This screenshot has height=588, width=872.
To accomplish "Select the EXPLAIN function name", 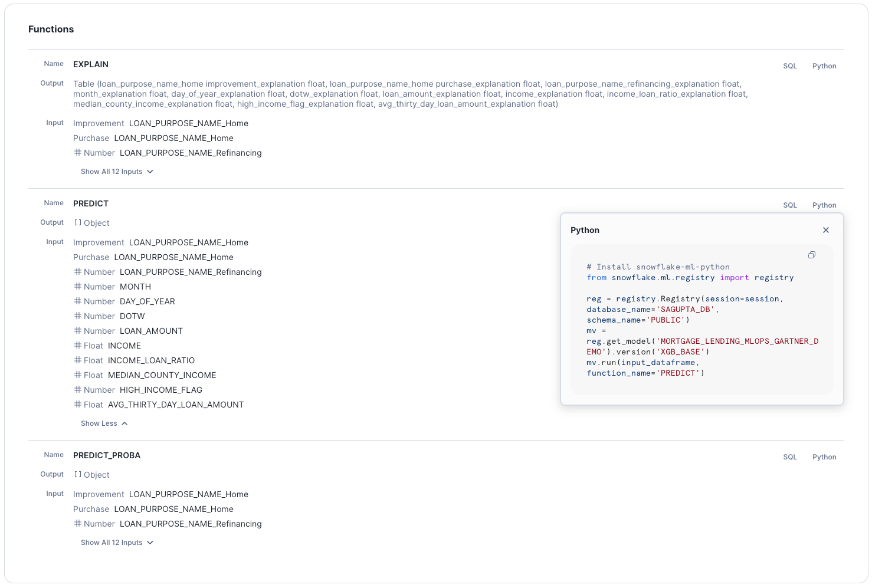I will tap(91, 64).
